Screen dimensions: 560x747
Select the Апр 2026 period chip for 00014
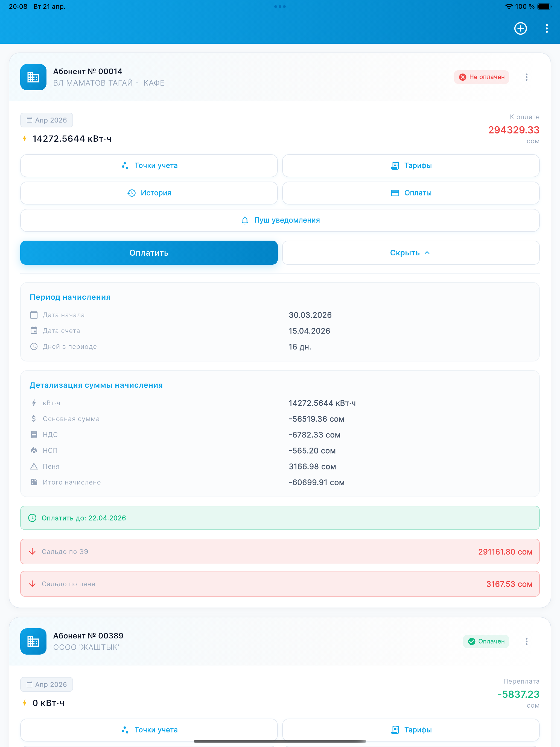(46, 120)
